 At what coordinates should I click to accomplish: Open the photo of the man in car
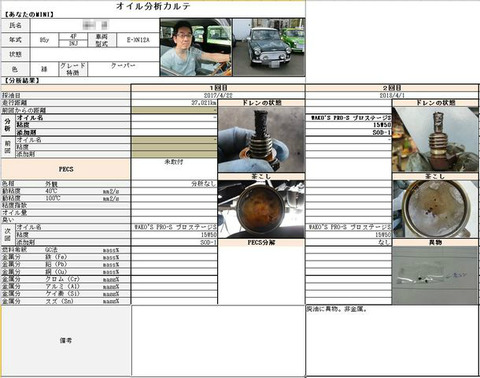tap(196, 47)
